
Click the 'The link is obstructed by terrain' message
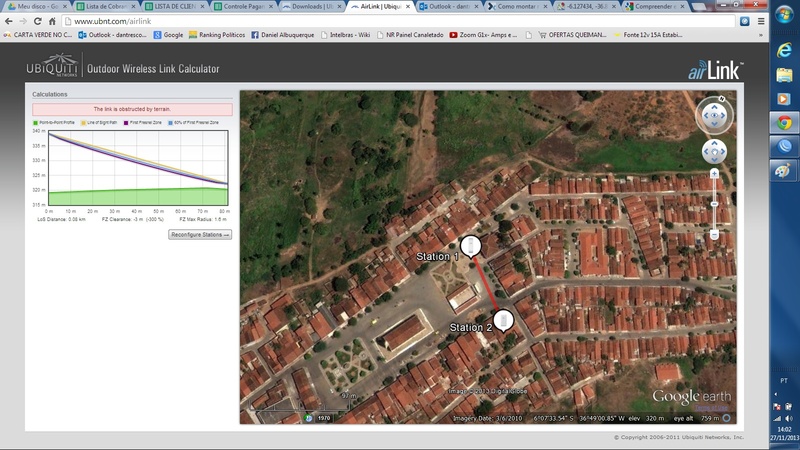click(x=132, y=109)
